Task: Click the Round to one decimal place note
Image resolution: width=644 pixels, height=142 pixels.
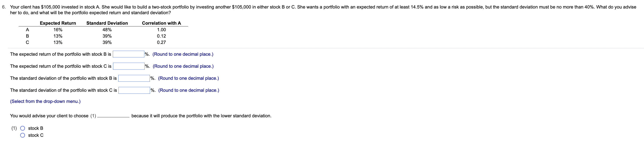Action: [x=182, y=54]
